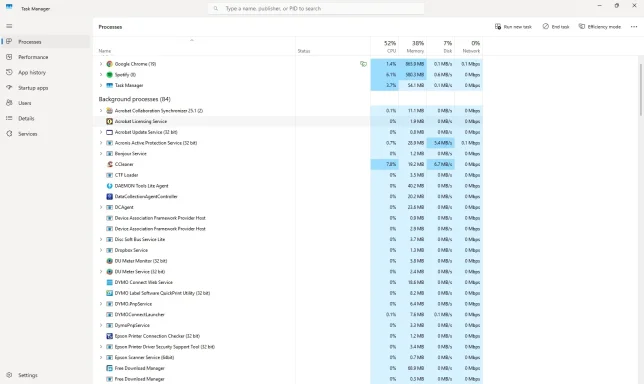This screenshot has width=644, height=384.
Task: Click the Run new task button
Action: pyautogui.click(x=513, y=27)
